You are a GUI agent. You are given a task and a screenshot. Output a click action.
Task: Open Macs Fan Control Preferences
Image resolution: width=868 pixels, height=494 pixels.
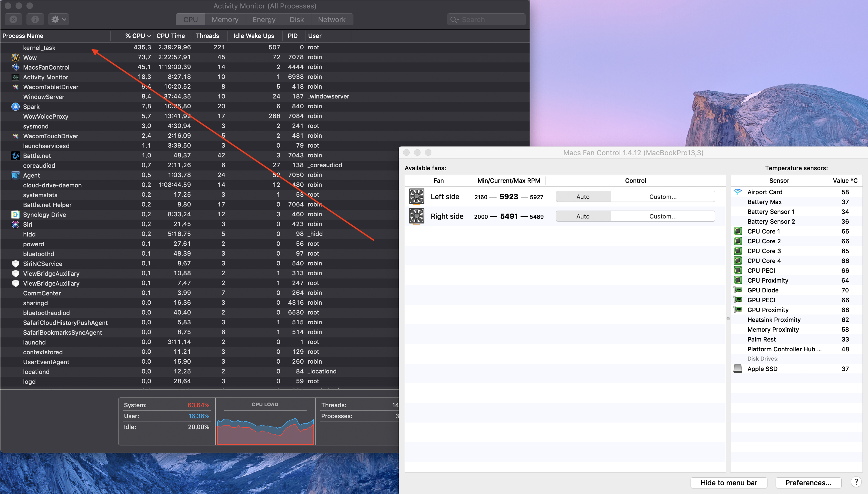[808, 483]
